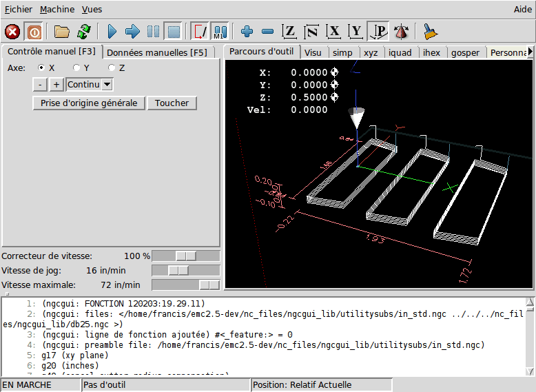The image size is (536, 392).
Task: Run the program with the play icon
Action: (x=112, y=32)
